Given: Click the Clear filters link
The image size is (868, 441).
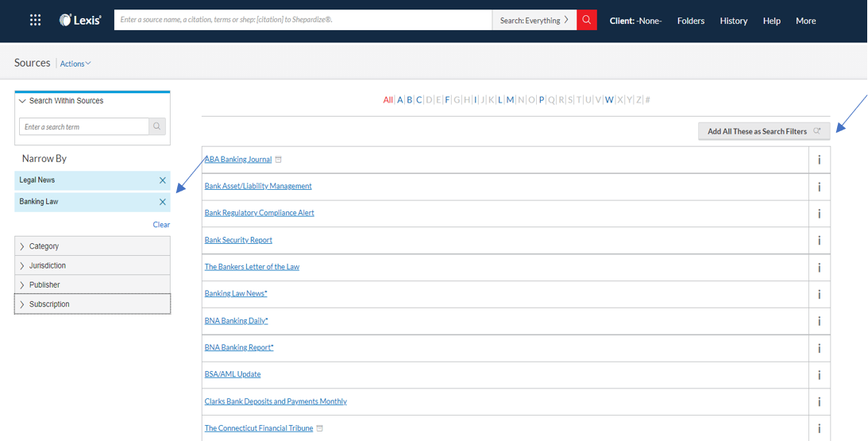Looking at the screenshot, I should (162, 224).
